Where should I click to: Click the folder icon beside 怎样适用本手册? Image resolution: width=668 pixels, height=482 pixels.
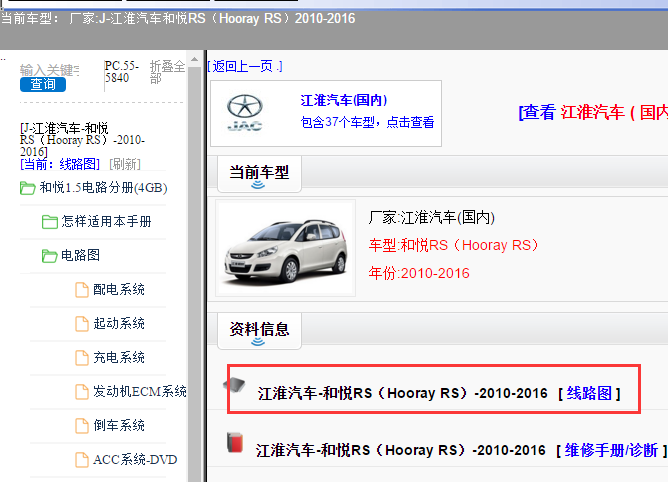50,222
